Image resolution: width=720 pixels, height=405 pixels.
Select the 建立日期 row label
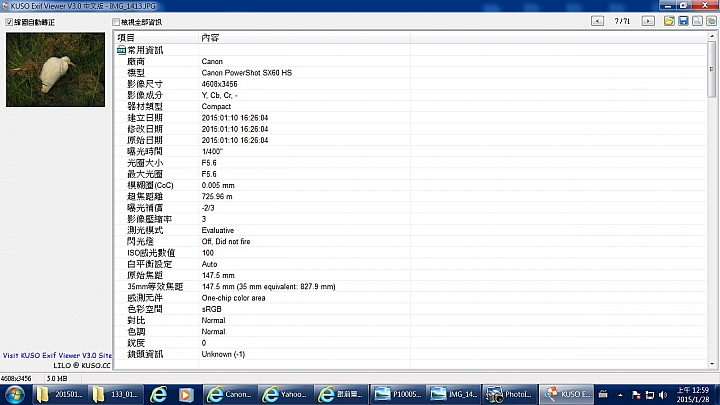coord(145,118)
